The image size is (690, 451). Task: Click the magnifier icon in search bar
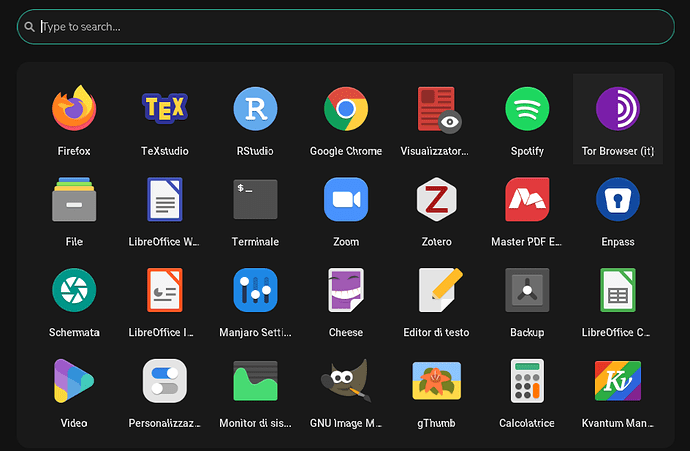pyautogui.click(x=29, y=27)
